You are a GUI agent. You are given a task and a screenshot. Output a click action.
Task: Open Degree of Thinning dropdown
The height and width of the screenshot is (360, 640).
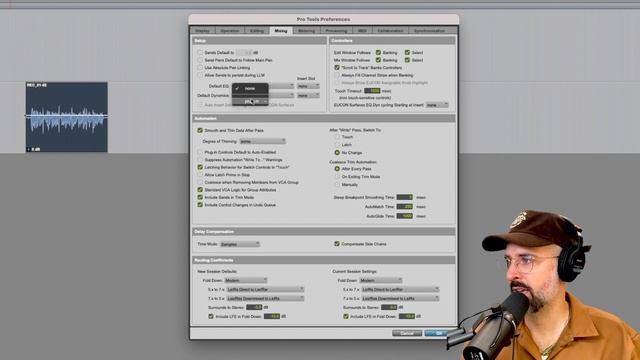coord(262,141)
